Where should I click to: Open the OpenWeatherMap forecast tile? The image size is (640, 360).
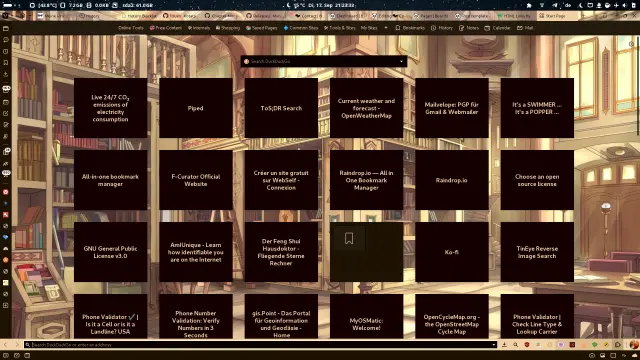click(366, 108)
